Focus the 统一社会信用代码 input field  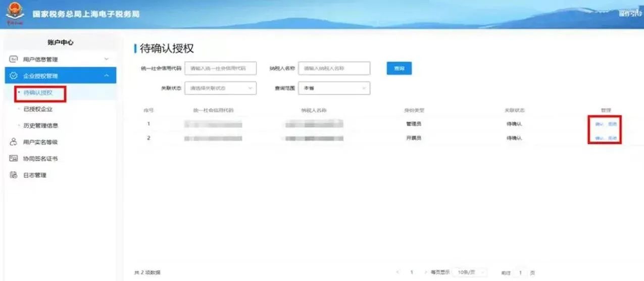[x=221, y=68]
